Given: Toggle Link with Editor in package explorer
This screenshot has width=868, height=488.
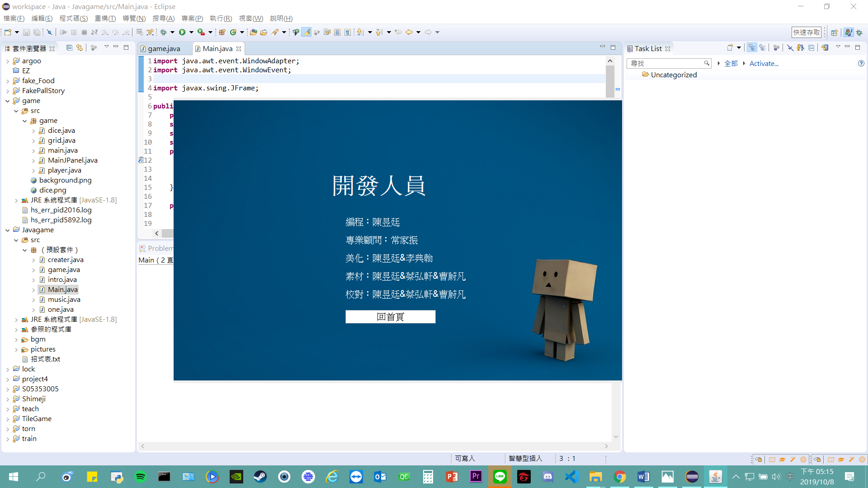Looking at the screenshot, I should click(x=80, y=48).
